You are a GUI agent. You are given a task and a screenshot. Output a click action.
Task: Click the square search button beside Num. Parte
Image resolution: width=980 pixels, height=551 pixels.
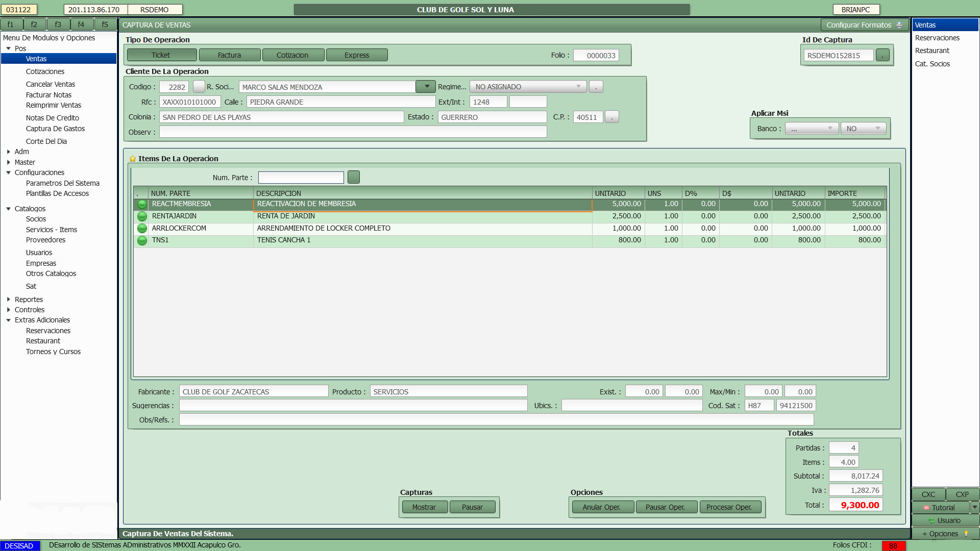353,177
